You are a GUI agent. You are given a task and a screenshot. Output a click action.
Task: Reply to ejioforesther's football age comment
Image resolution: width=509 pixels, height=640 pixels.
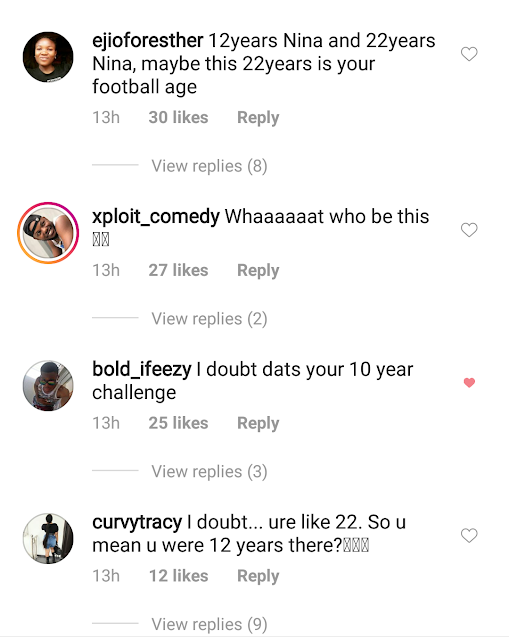click(x=258, y=118)
